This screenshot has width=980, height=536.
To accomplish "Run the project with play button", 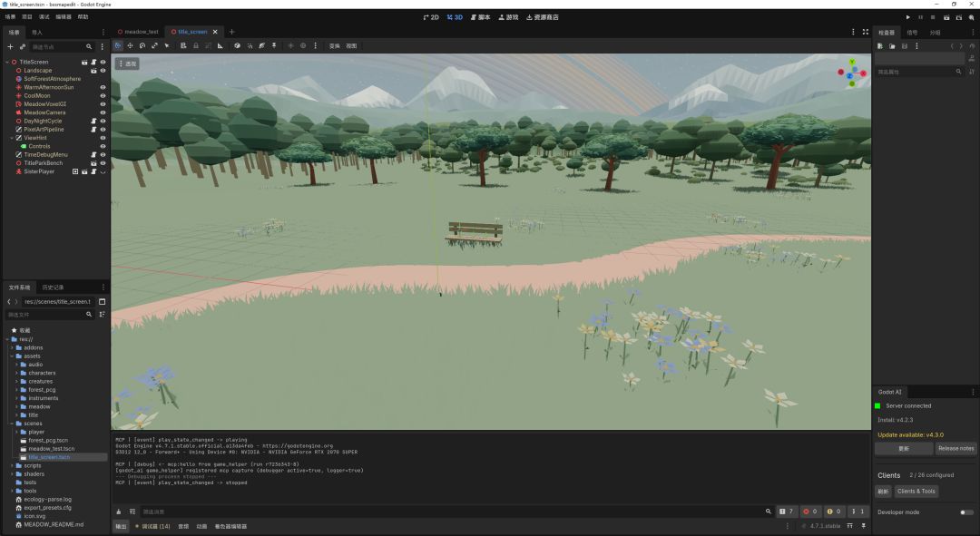I will pos(907,17).
